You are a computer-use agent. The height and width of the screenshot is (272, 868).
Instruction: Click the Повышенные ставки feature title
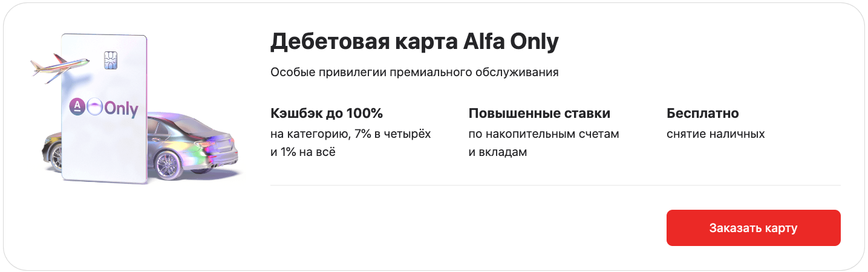pos(540,114)
